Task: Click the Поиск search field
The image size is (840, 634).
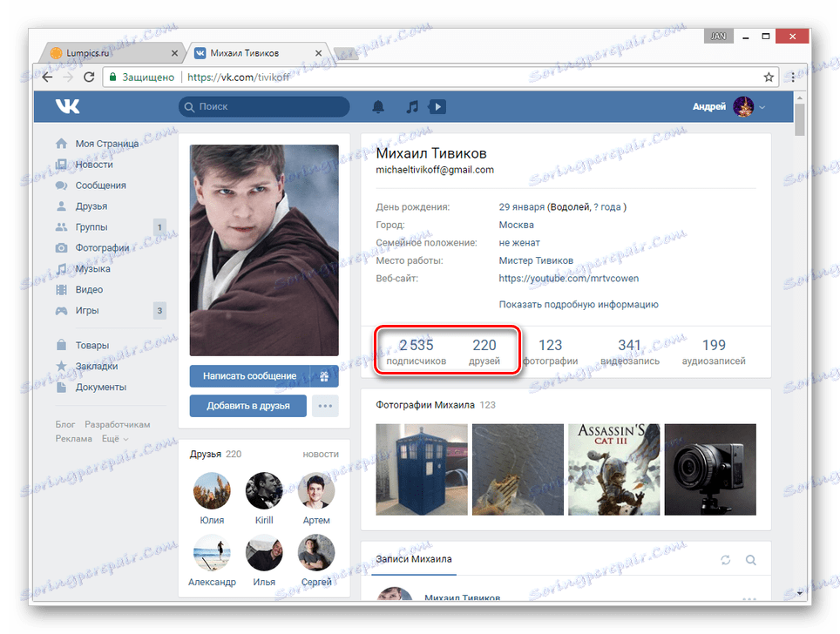Action: click(264, 106)
